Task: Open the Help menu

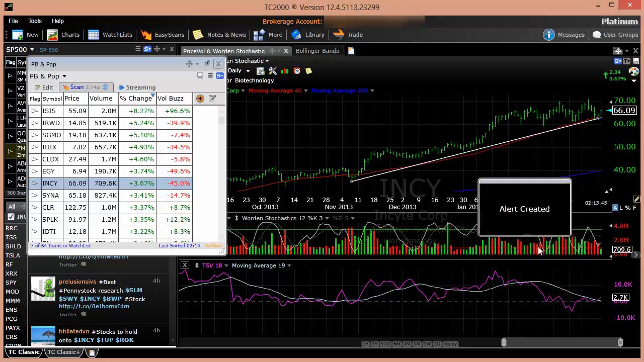Action: [58, 21]
